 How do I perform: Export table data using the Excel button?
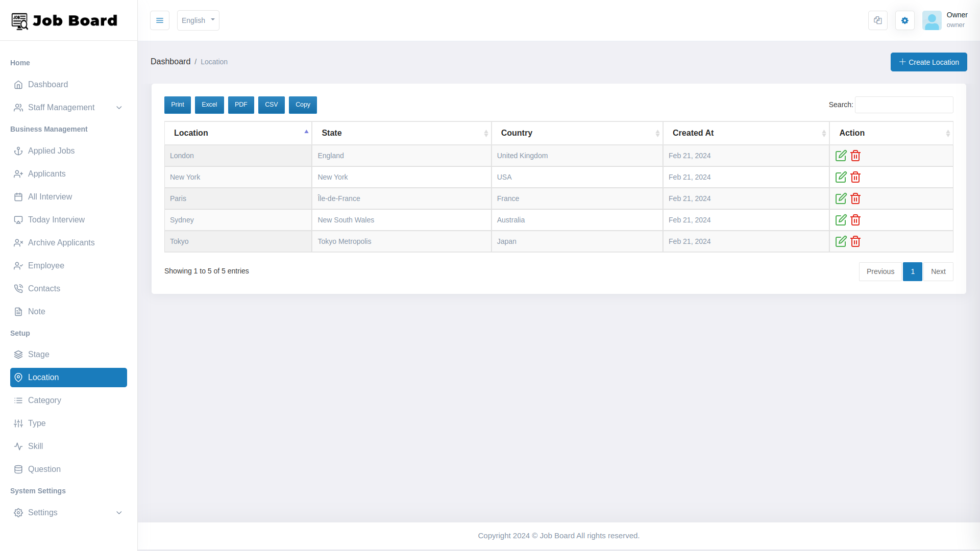[209, 105]
